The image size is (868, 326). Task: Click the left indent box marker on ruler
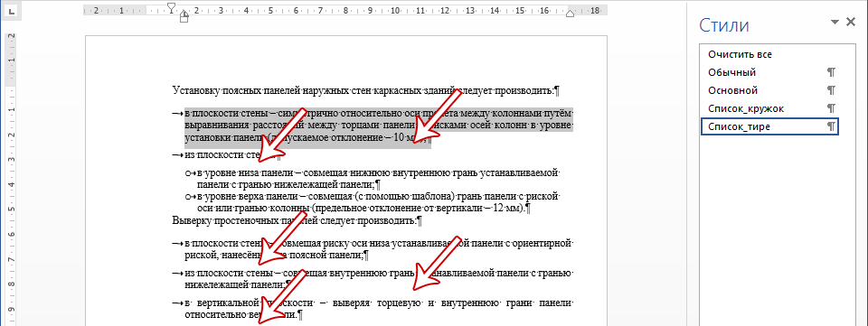pyautogui.click(x=184, y=19)
